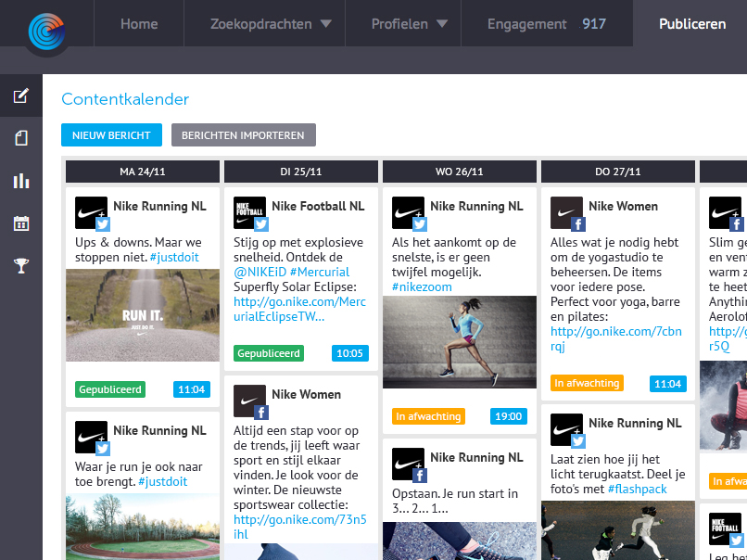The height and width of the screenshot is (560, 747).
Task: Open the RUN IT road image thumbnail
Action: pyautogui.click(x=143, y=315)
